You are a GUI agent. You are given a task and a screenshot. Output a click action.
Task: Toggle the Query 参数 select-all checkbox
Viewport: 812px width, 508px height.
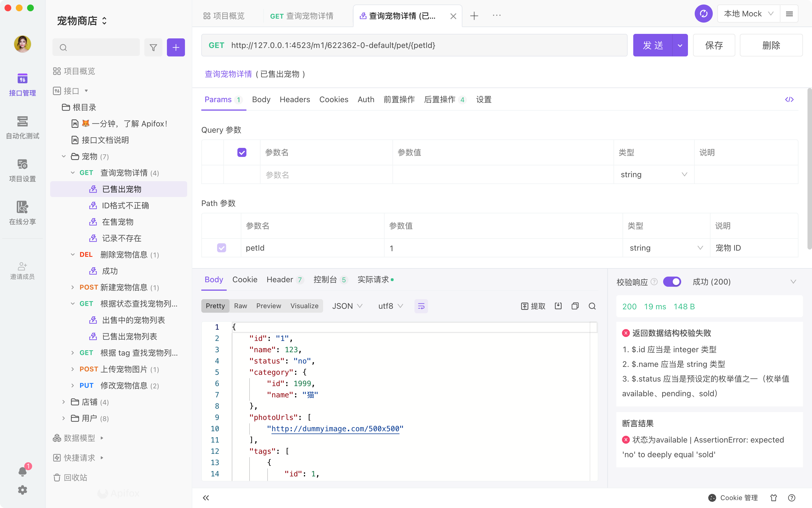(x=242, y=152)
